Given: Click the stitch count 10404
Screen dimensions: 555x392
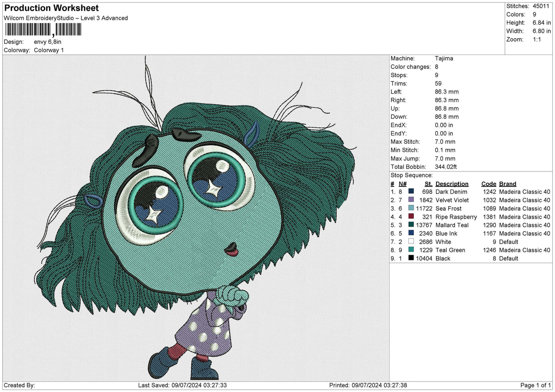Looking at the screenshot, I should [x=424, y=258].
